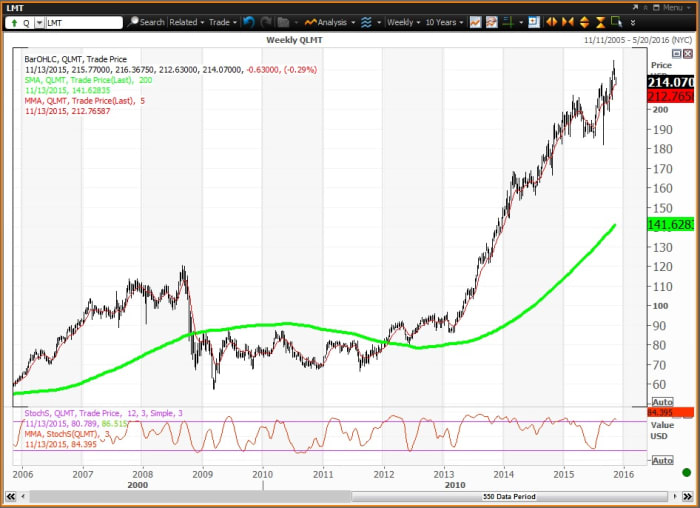Click the chart pane close X icon above Price
The image size is (700, 508).
coord(688,54)
